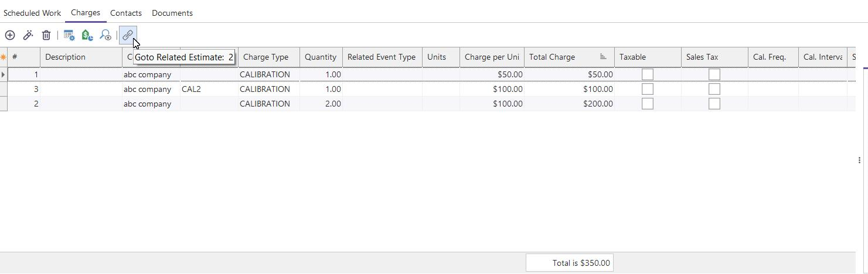This screenshot has height=274, width=868.
Task: Open the Documents tab
Action: [x=172, y=13]
